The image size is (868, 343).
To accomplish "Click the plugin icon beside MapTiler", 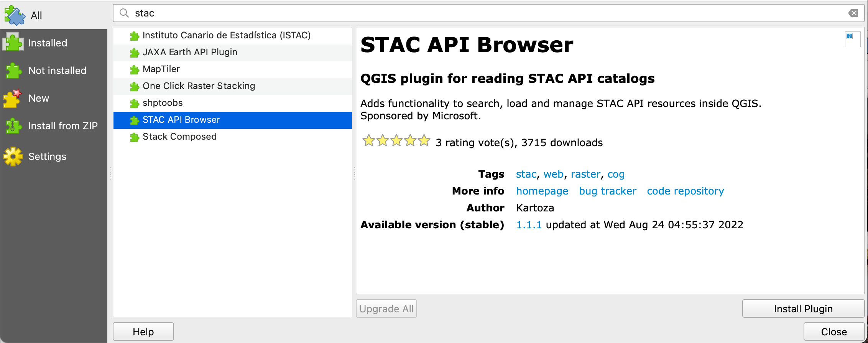I will (x=134, y=69).
